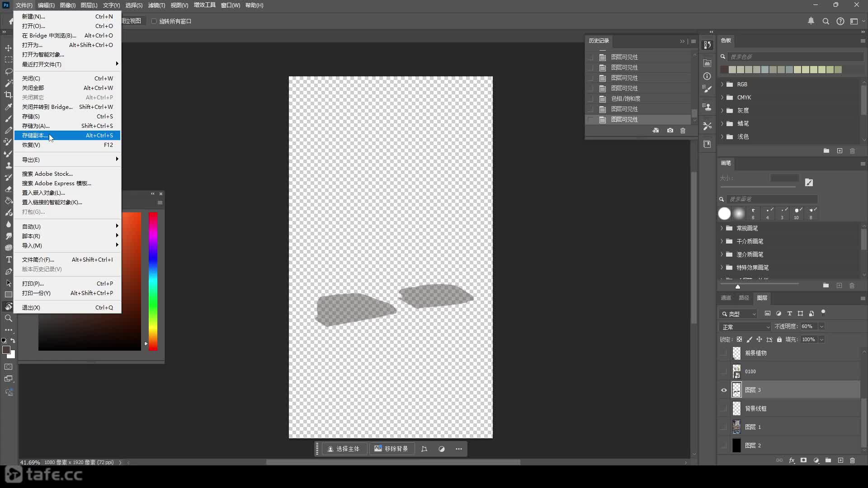
Task: Enable 旋转所有窗口 checkbox
Action: [x=154, y=21]
